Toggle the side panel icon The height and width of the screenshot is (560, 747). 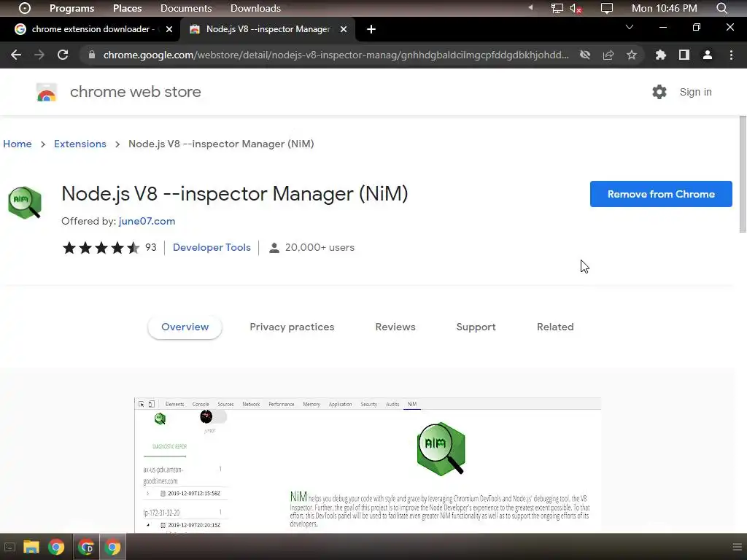click(684, 55)
